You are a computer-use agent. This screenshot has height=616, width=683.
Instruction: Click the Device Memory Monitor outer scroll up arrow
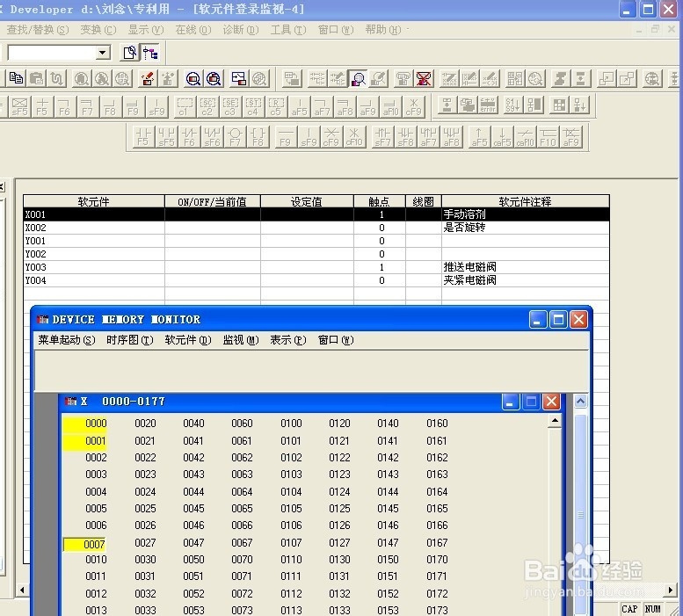pyautogui.click(x=581, y=401)
